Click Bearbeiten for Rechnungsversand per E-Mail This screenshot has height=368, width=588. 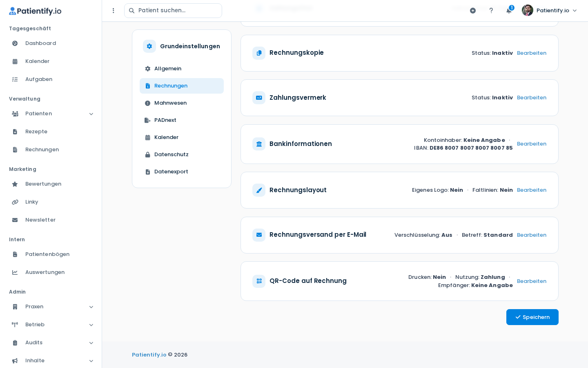[x=532, y=235]
